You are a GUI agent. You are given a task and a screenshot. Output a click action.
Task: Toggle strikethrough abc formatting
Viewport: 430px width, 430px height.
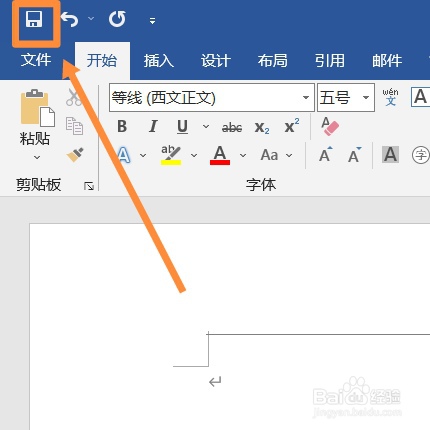pos(232,128)
